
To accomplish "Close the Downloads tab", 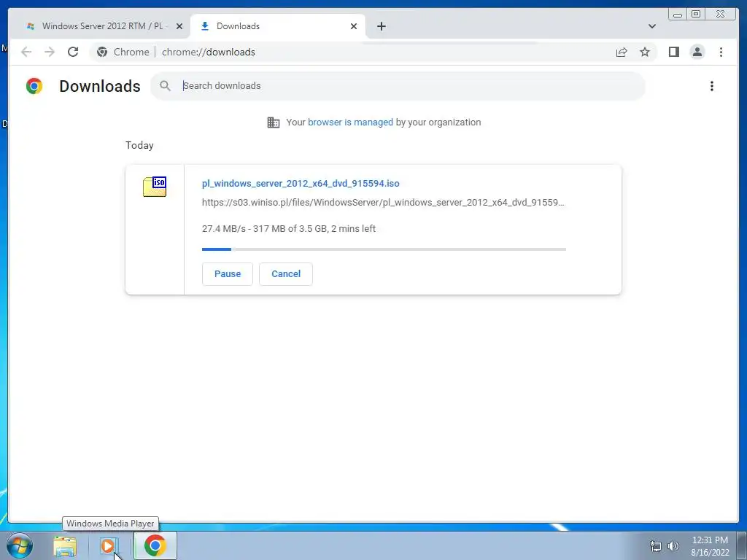I will [354, 26].
